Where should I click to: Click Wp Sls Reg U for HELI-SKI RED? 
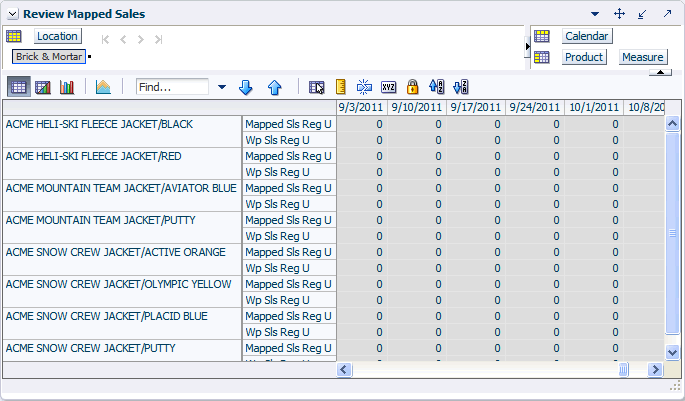pos(289,172)
